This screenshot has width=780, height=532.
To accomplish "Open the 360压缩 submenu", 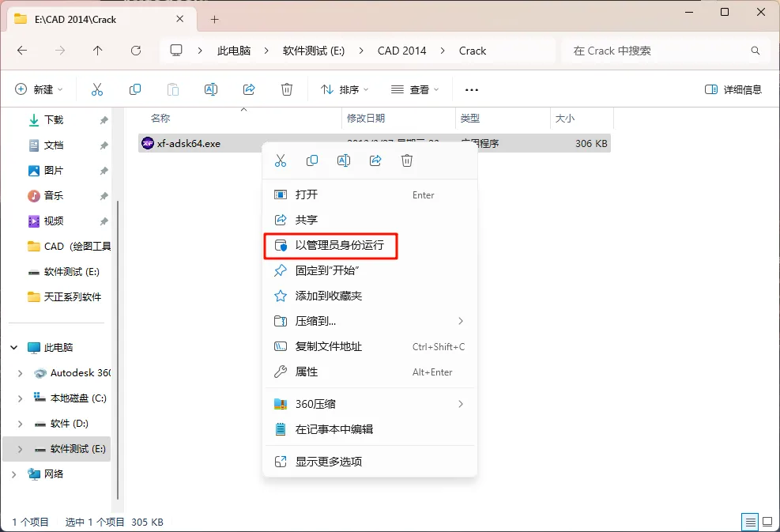I will [x=370, y=404].
